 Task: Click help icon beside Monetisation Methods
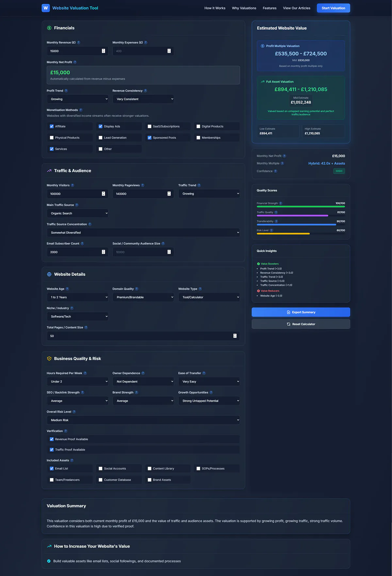click(x=81, y=110)
